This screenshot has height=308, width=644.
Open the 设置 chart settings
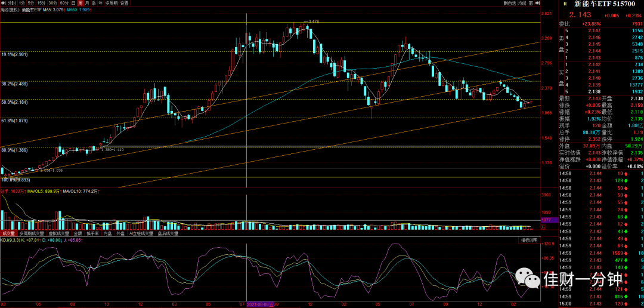click(124, 4)
